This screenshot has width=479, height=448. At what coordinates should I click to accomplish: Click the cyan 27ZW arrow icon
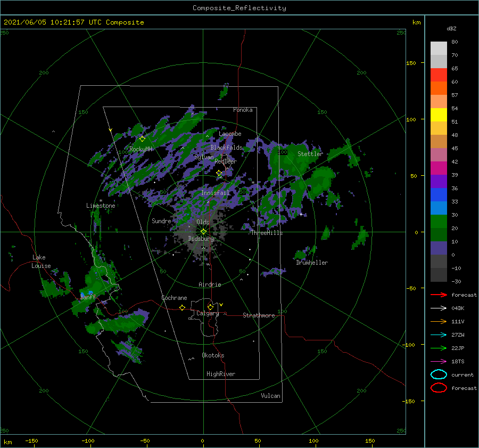pyautogui.click(x=439, y=335)
